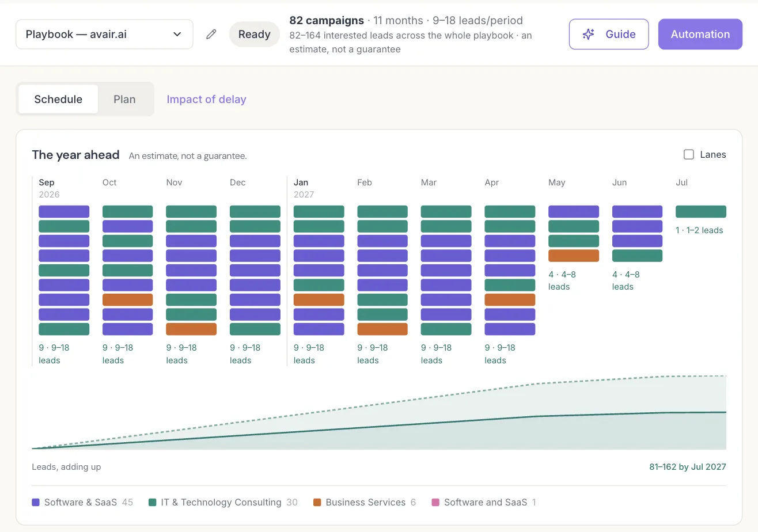
Task: Click the "9 · 9–18 leads" text under Apr
Action: [500, 354]
